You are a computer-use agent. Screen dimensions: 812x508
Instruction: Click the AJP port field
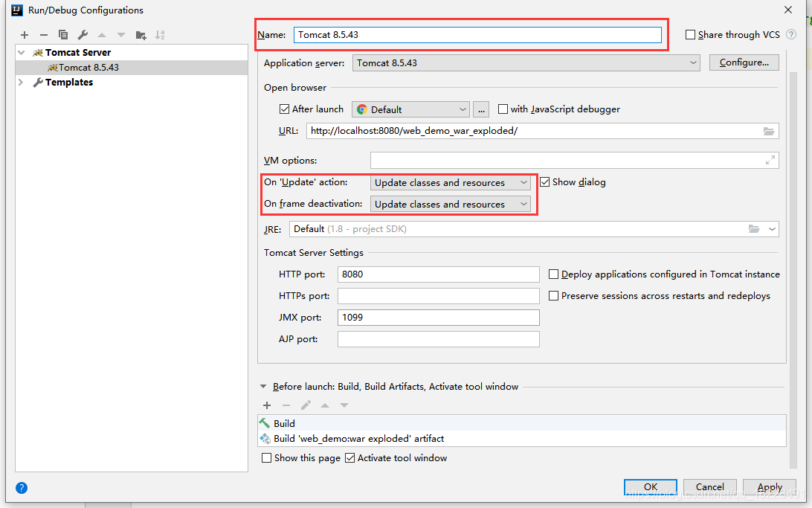click(x=438, y=339)
